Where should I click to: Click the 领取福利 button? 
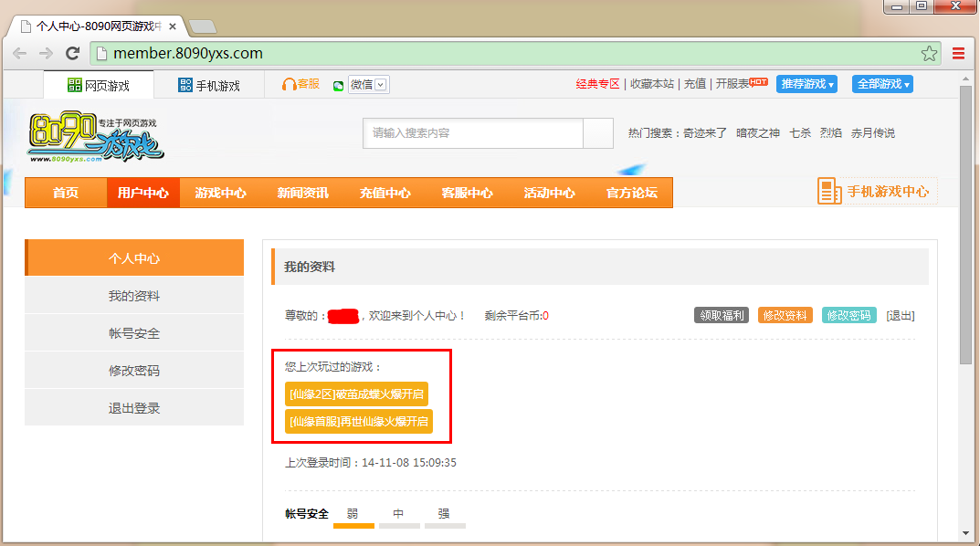tap(721, 315)
